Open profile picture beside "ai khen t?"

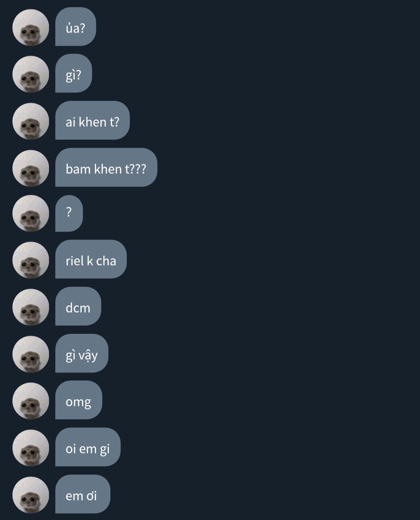31,121
